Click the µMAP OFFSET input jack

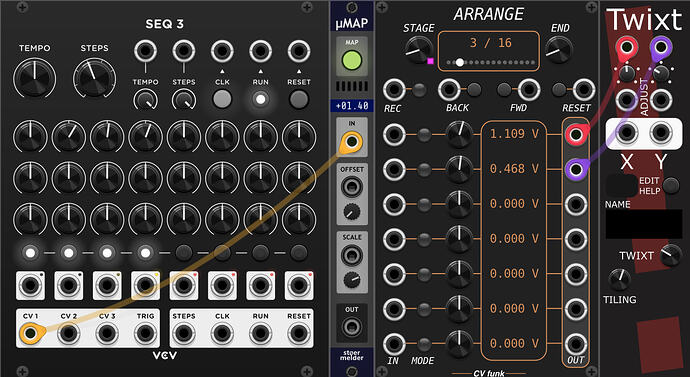352,187
